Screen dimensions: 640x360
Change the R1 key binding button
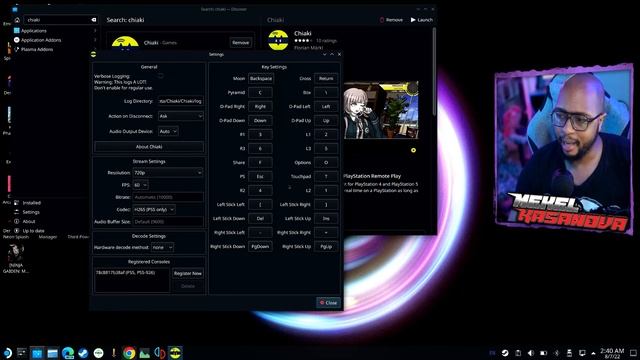[260, 134]
